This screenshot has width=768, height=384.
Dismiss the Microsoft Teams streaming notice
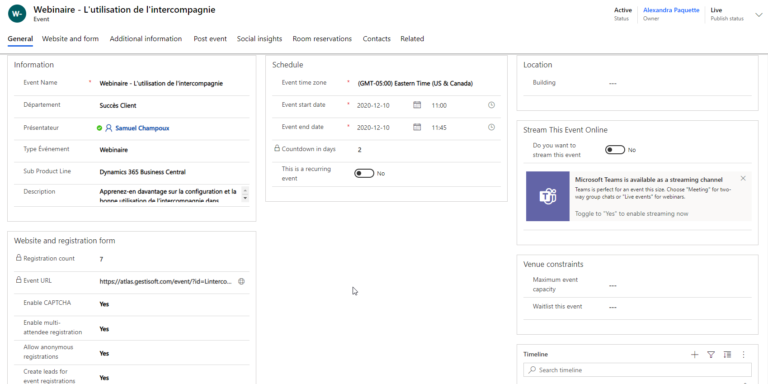743,178
